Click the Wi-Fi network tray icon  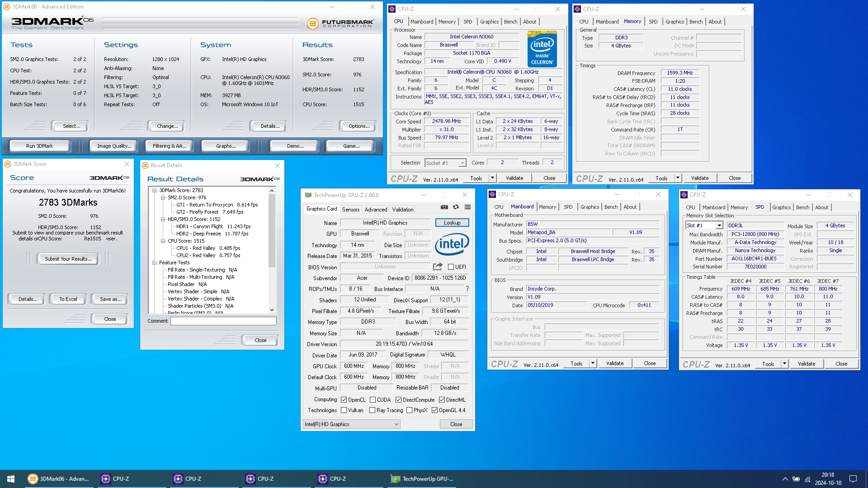point(807,479)
